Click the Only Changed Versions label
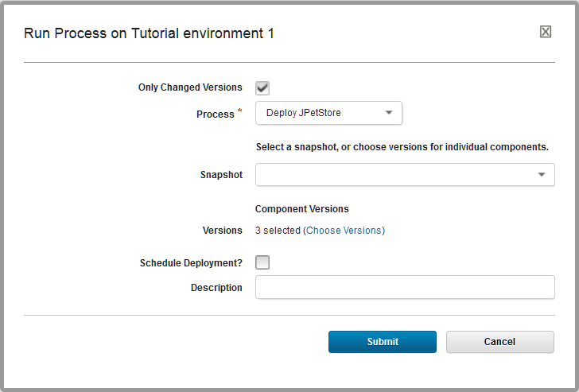 (190, 87)
